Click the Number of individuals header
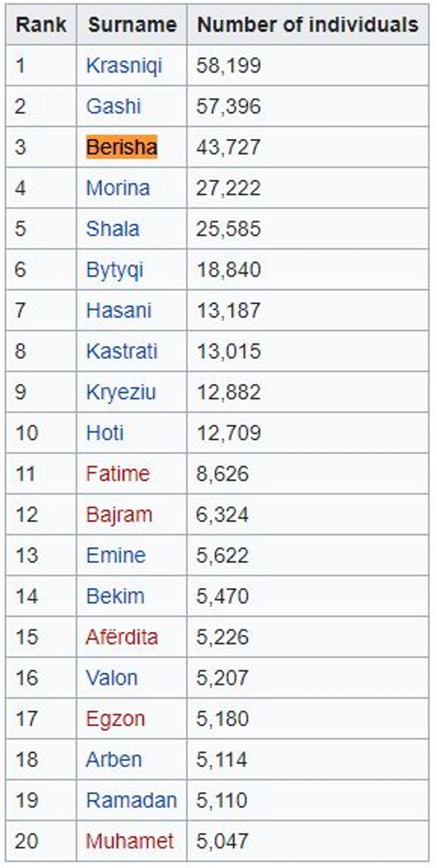Viewport: 437px width, 868px height. point(307,25)
